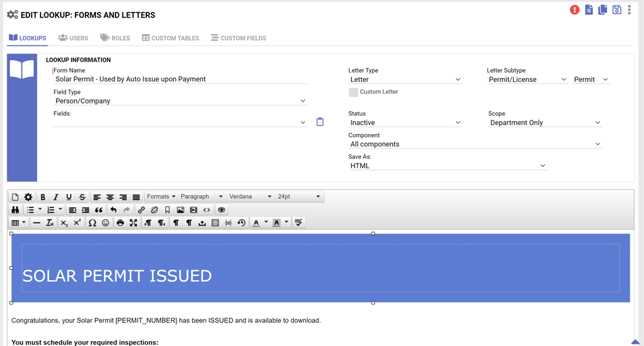Open the three-dot more options menu
The height and width of the screenshot is (346, 644).
point(629,10)
